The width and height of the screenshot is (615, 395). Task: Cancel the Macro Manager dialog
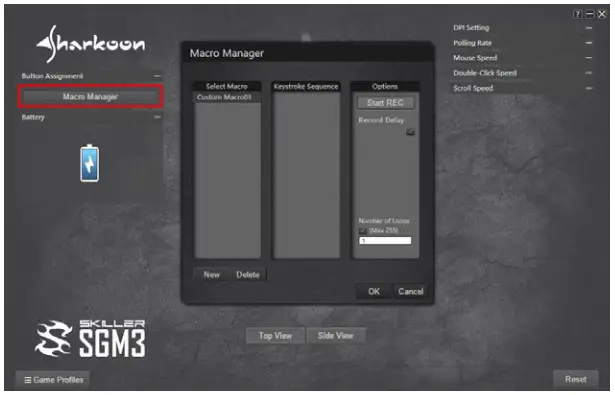411,291
